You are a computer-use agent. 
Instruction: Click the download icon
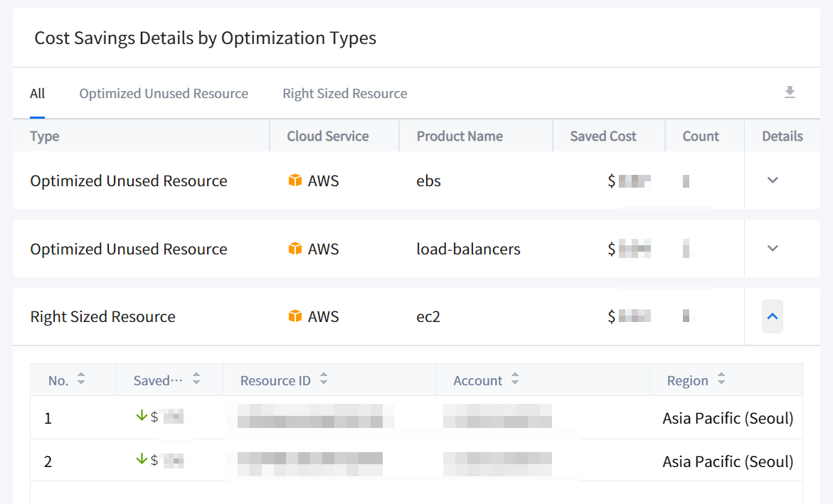tap(790, 92)
